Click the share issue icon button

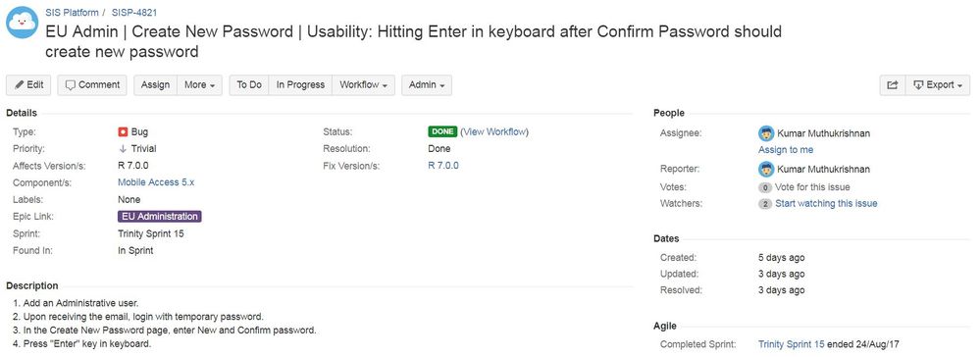(x=893, y=85)
